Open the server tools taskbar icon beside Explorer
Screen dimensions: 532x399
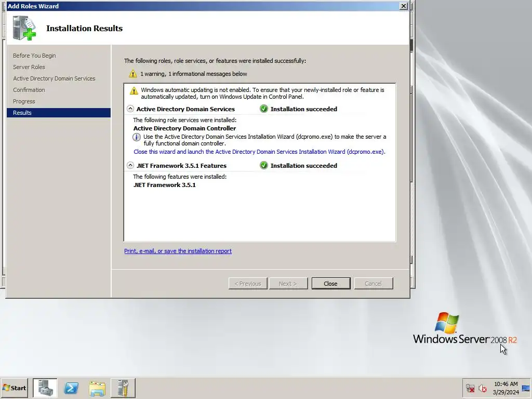[x=123, y=388]
